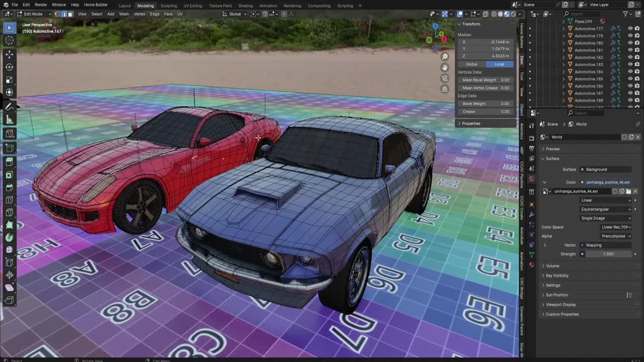Open the Mesh menu in viewport header
This screenshot has height=362, width=644.
click(124, 14)
